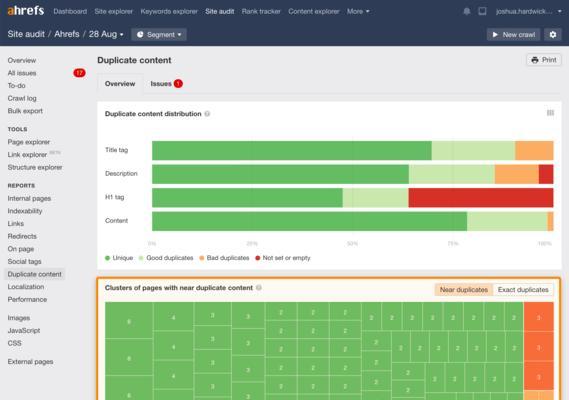Image resolution: width=569 pixels, height=400 pixels.
Task: Click the info icon next to Clusters of pages heading
Action: pos(259,287)
